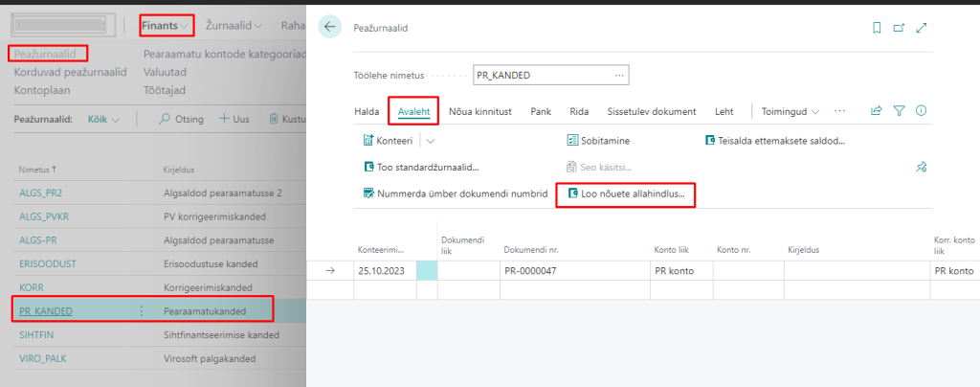Click Loo nõuete allahindlus action
Screen dimensions: 980x387
pos(626,193)
